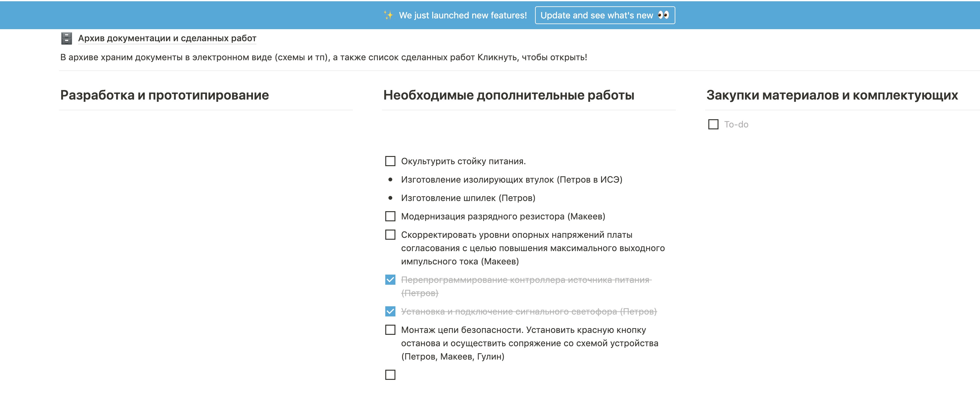This screenshot has width=980, height=416.
Task: Click the 'To-do' placeholder text field
Action: coord(736,125)
